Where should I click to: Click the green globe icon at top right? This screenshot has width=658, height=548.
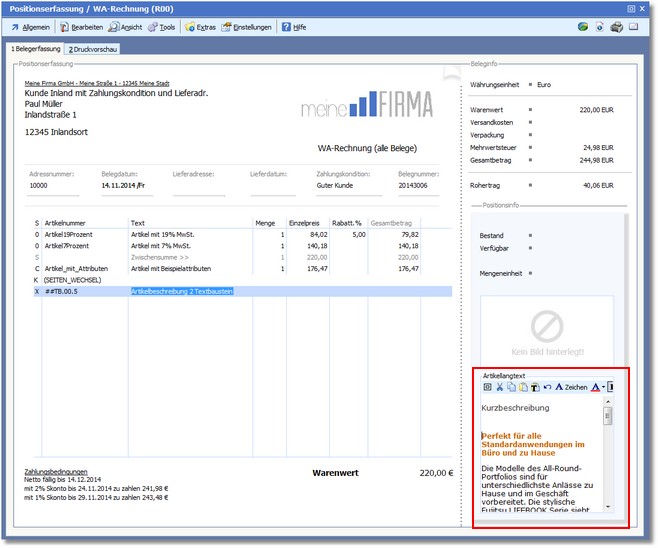(x=582, y=27)
